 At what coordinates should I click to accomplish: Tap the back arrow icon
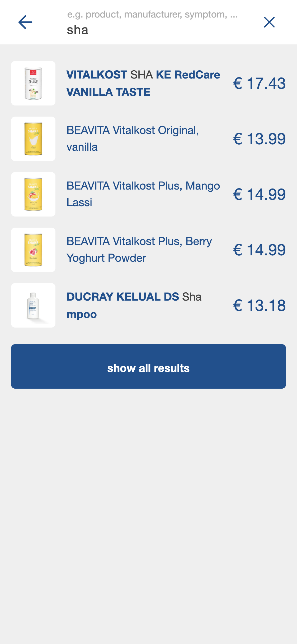click(25, 22)
